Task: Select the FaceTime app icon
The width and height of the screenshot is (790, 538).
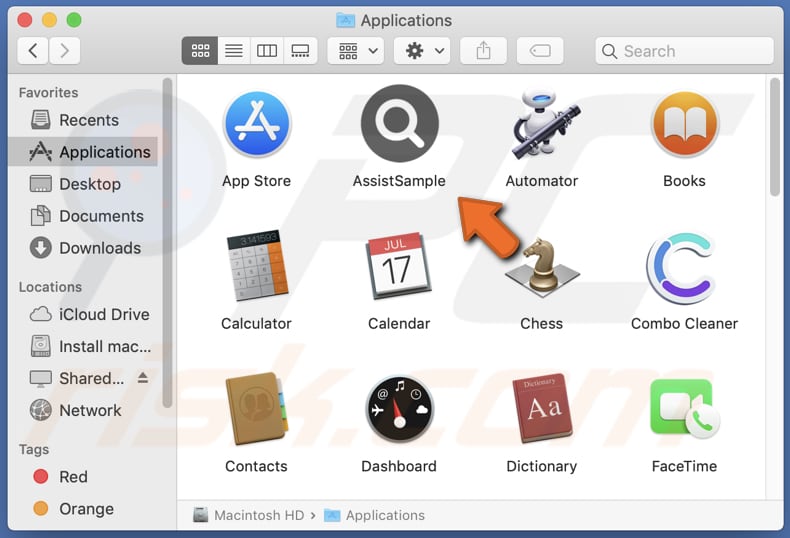Action: (x=685, y=409)
